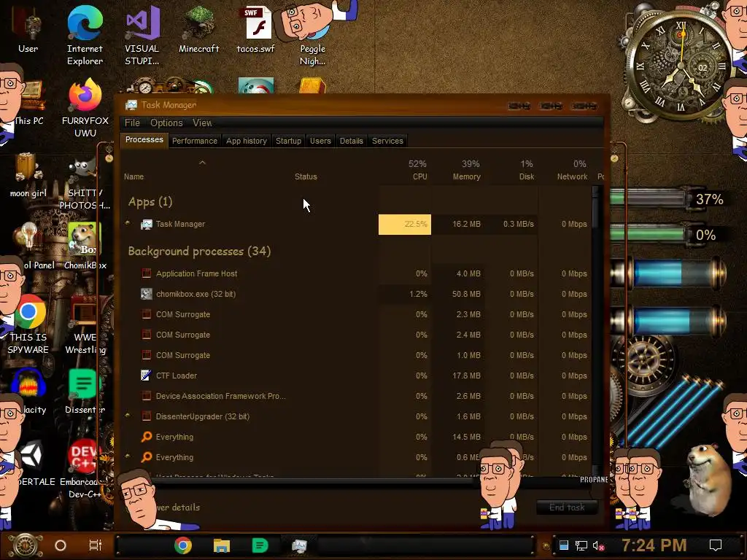Open Task View on the taskbar
Viewport: 747px width, 560px height.
pos(96,545)
